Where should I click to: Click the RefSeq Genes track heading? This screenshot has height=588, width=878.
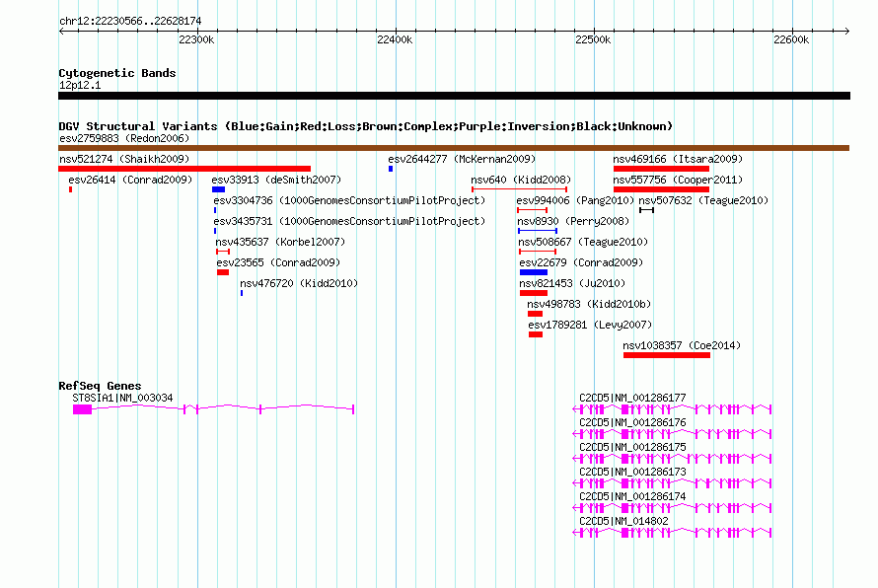point(100,386)
